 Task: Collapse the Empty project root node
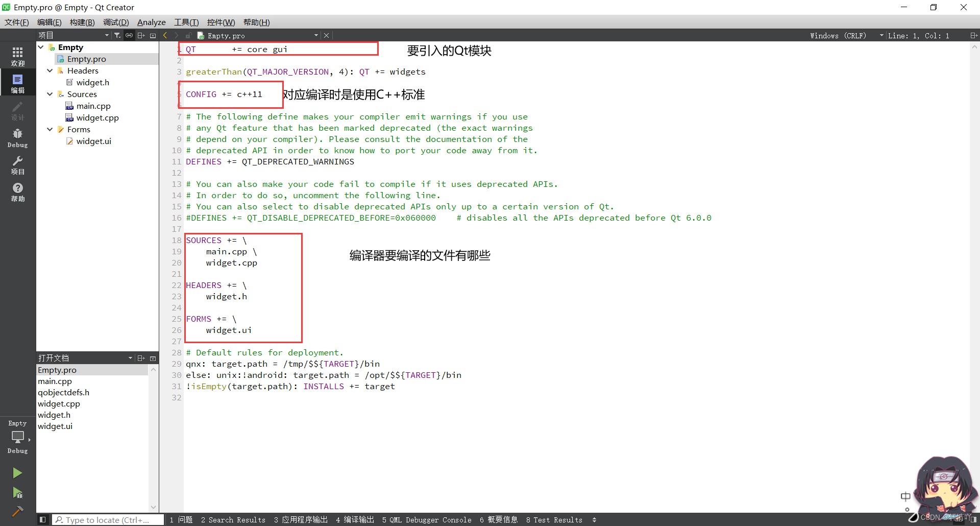(x=41, y=47)
